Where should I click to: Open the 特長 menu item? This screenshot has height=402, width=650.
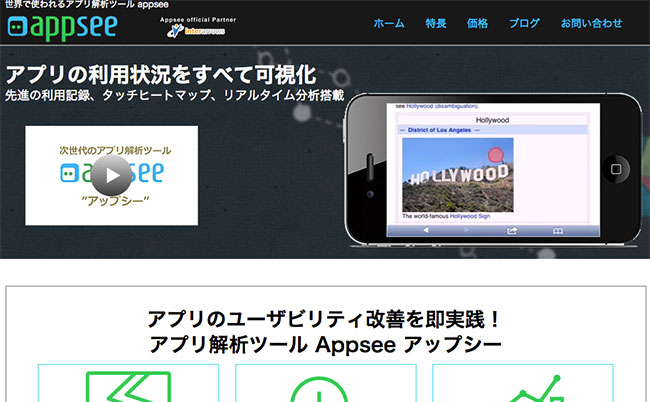pyautogui.click(x=436, y=23)
